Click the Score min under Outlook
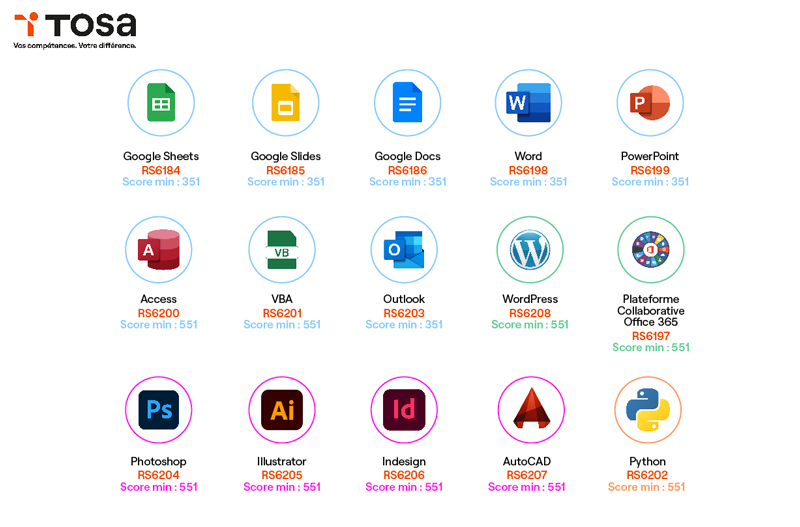This screenshot has height=527, width=800. pyautogui.click(x=404, y=325)
